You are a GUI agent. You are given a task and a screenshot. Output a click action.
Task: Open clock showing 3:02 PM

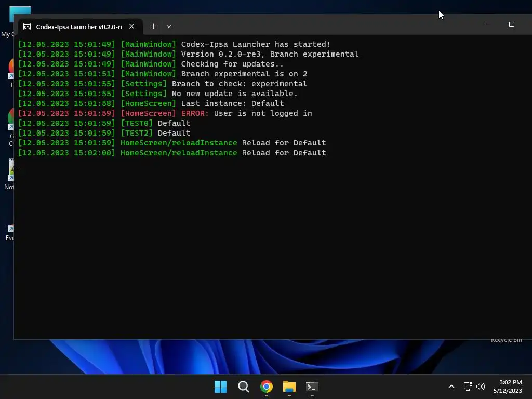click(x=508, y=387)
